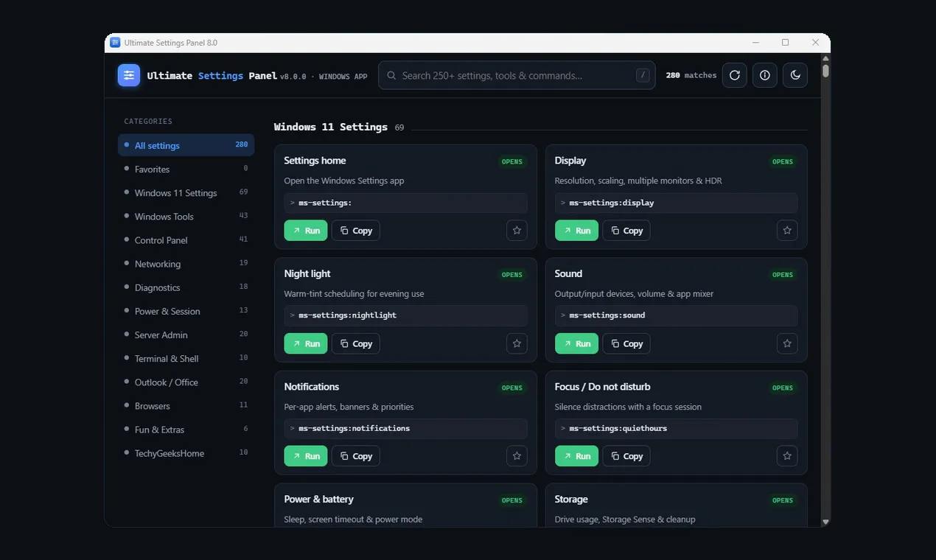Copy the ms-settings:quiethours command
This screenshot has height=560, width=936.
tap(626, 456)
